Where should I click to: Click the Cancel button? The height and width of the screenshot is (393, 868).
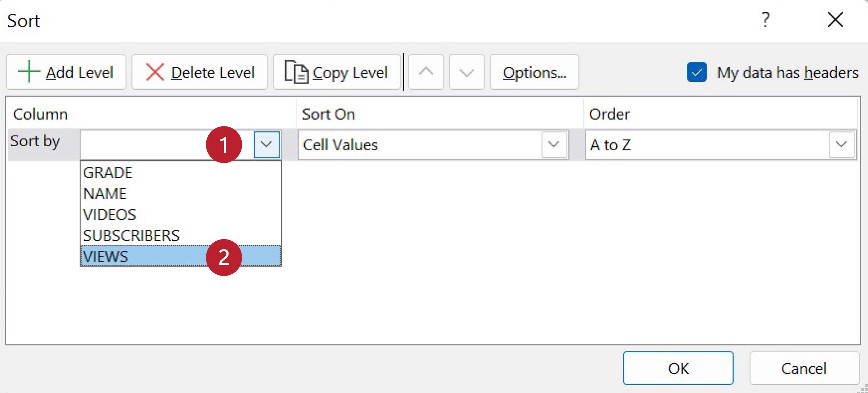(804, 368)
